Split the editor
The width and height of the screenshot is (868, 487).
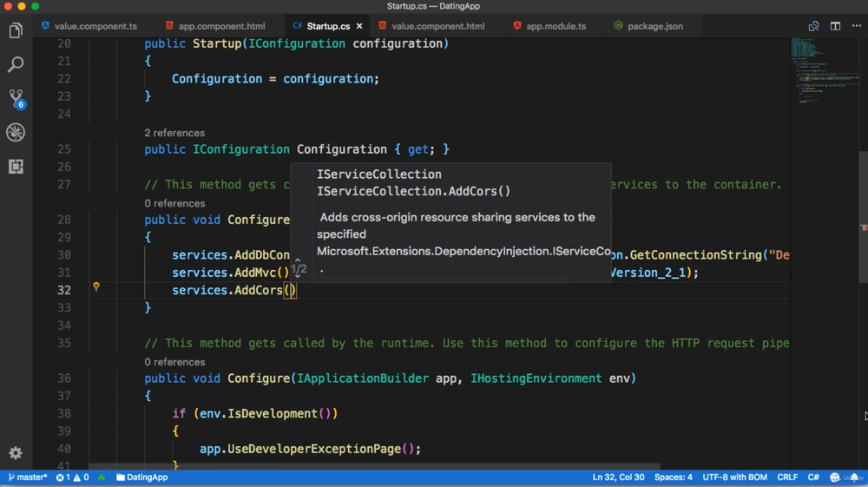(835, 26)
